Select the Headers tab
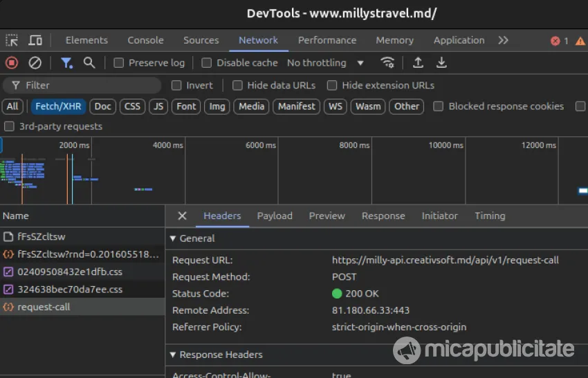 (x=222, y=216)
